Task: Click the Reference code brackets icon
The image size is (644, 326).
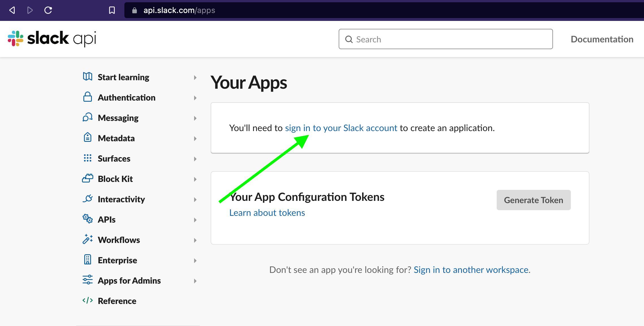Action: pyautogui.click(x=87, y=300)
